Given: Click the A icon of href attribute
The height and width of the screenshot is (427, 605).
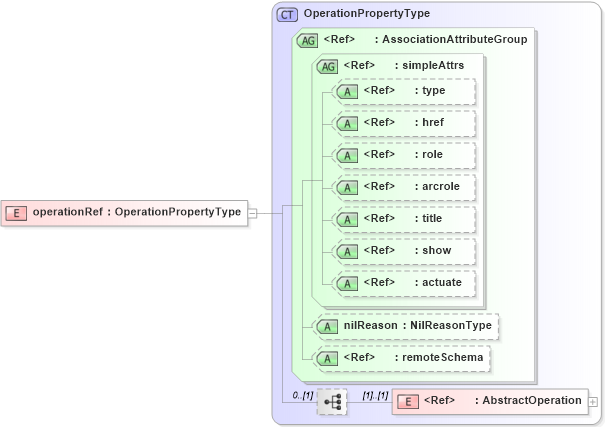Looking at the screenshot, I should click(x=347, y=124).
